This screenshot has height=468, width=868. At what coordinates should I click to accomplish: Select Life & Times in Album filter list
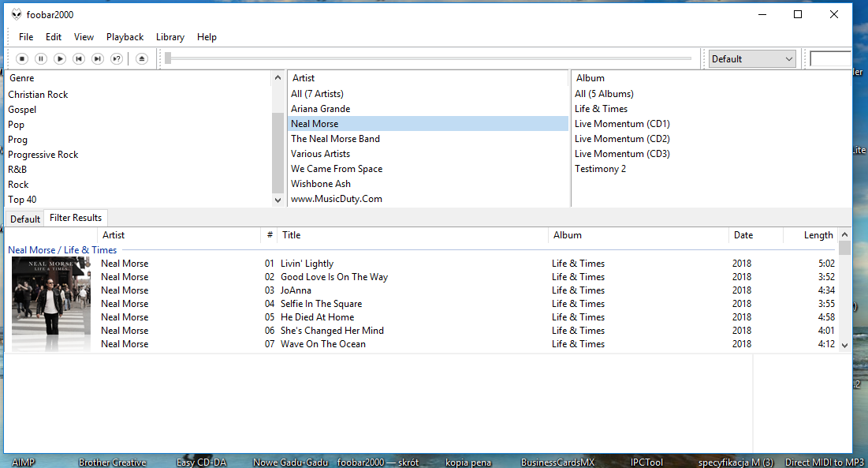click(x=711, y=109)
